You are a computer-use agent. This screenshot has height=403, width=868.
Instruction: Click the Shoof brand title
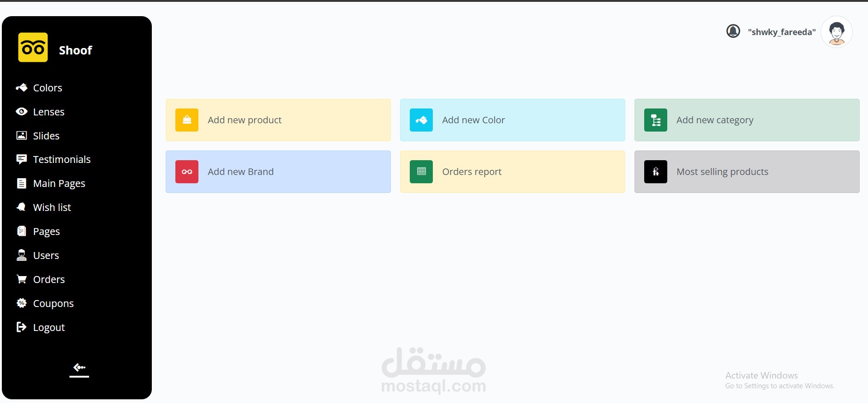pos(76,50)
